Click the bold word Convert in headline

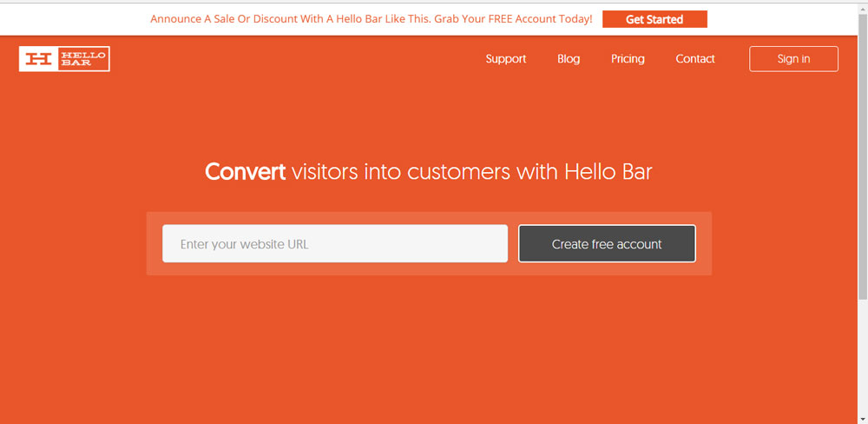(245, 172)
